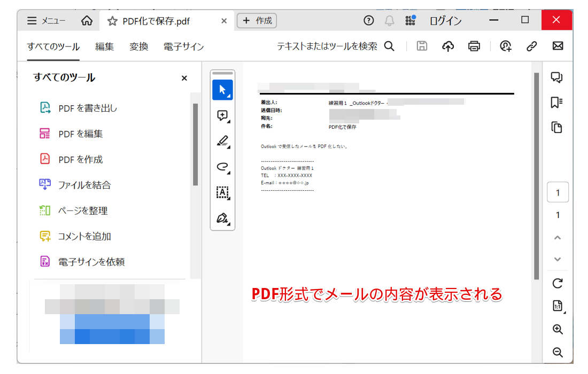Viewport: 588px width, 374px height.
Task: Toggle zoom in on the document
Action: 557,330
